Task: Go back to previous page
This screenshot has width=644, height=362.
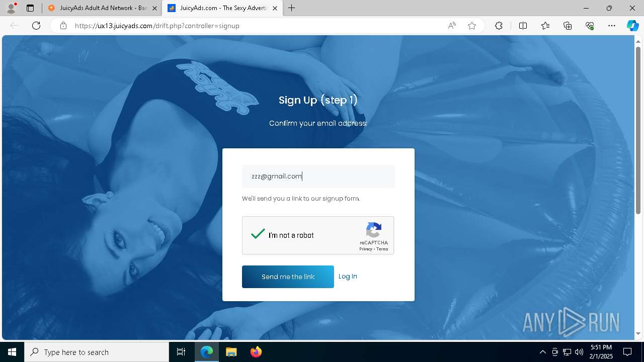Action: coord(14,26)
